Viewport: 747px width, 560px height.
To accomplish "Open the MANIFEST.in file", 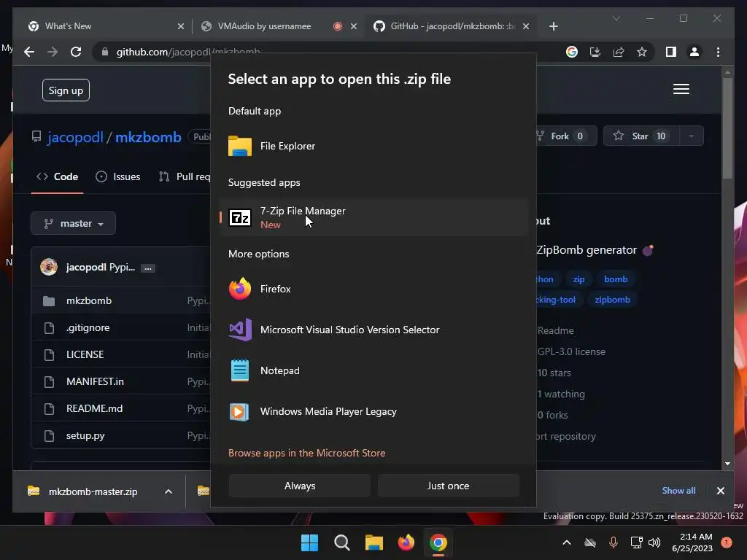I will coord(95,381).
